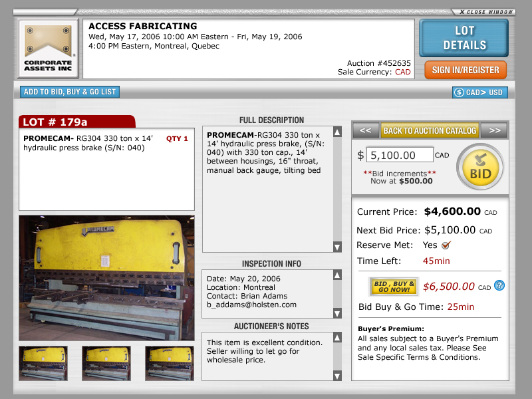Switch currency with CAD > USD button

pos(479,92)
